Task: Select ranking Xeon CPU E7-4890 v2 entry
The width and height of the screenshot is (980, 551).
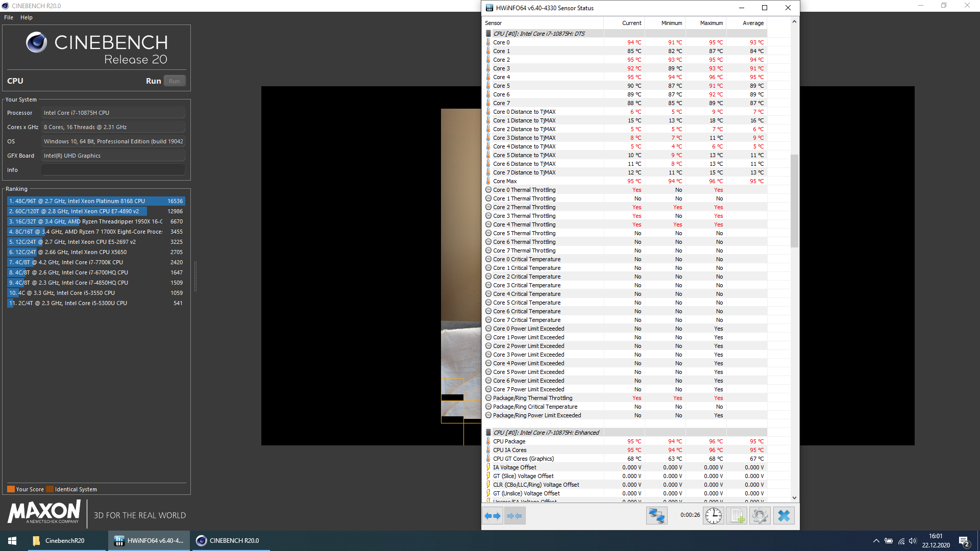Action: (x=96, y=211)
